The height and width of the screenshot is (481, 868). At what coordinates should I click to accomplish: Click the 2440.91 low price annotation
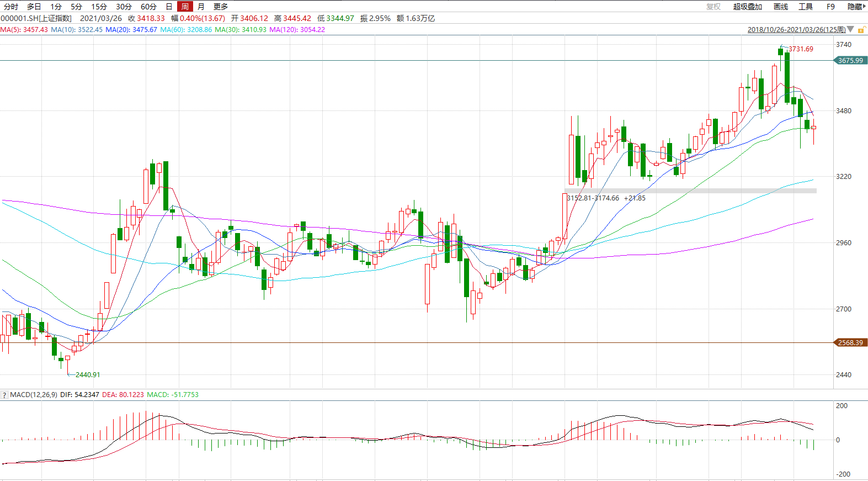coord(88,375)
